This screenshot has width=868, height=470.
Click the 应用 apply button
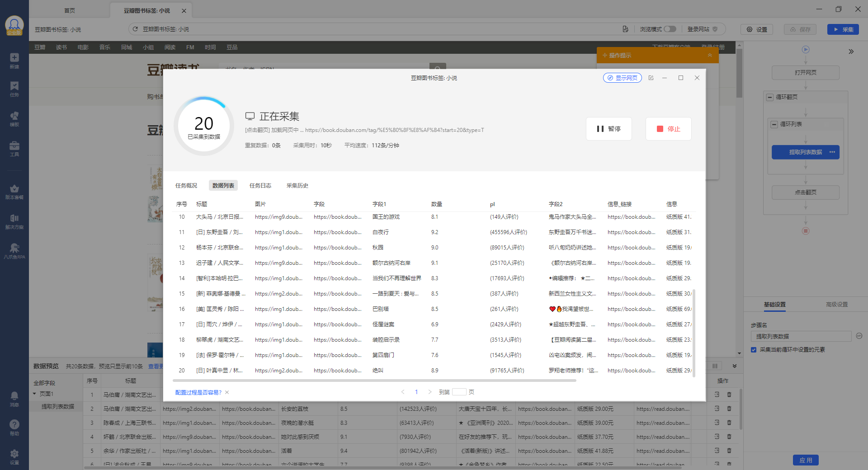(x=806, y=460)
